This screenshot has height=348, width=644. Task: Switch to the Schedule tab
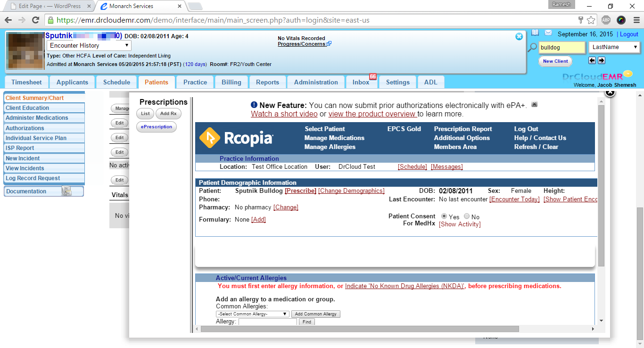116,82
